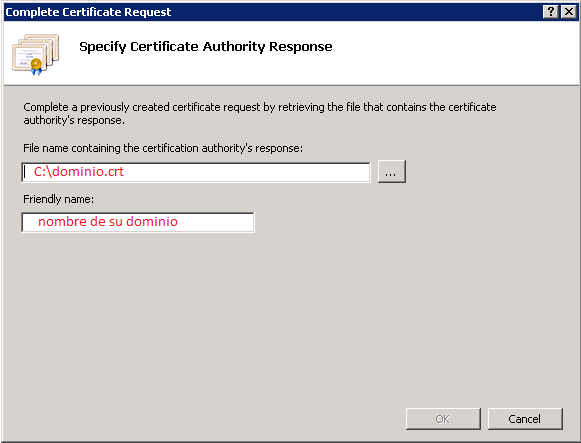This screenshot has height=443, width=581.
Task: Click the certificate stack icon in header
Action: 36,54
